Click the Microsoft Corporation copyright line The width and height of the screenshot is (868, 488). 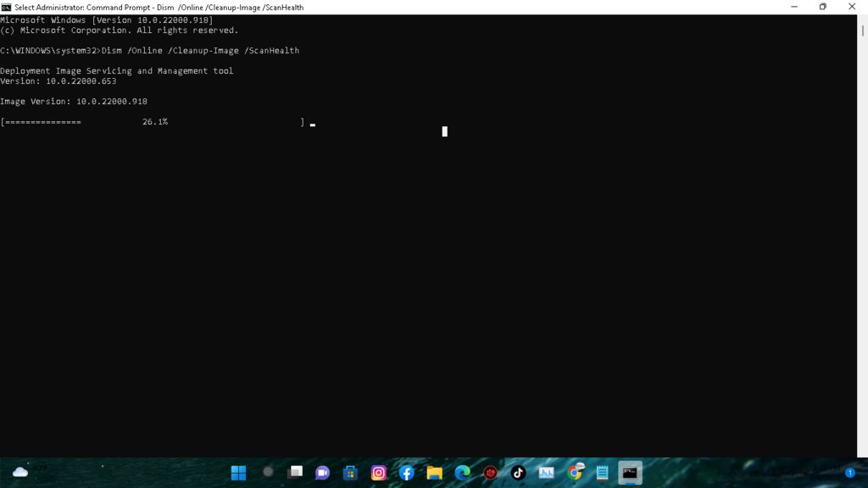pos(119,30)
